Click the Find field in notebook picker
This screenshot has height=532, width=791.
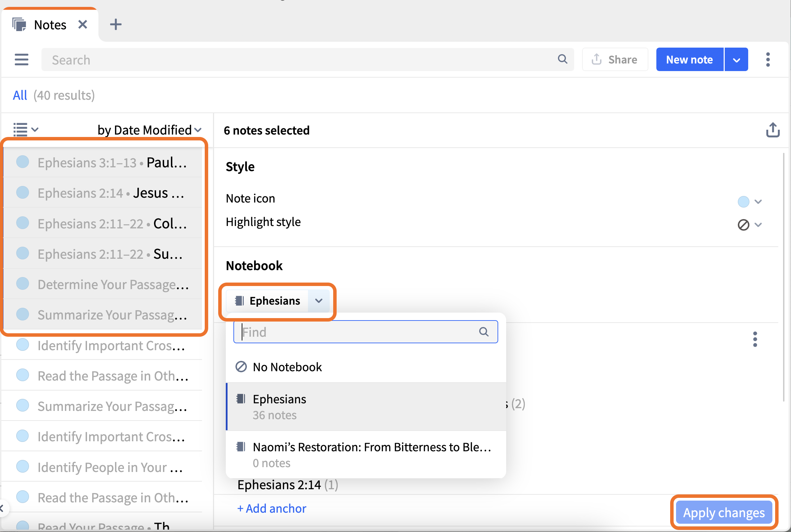[x=365, y=332]
